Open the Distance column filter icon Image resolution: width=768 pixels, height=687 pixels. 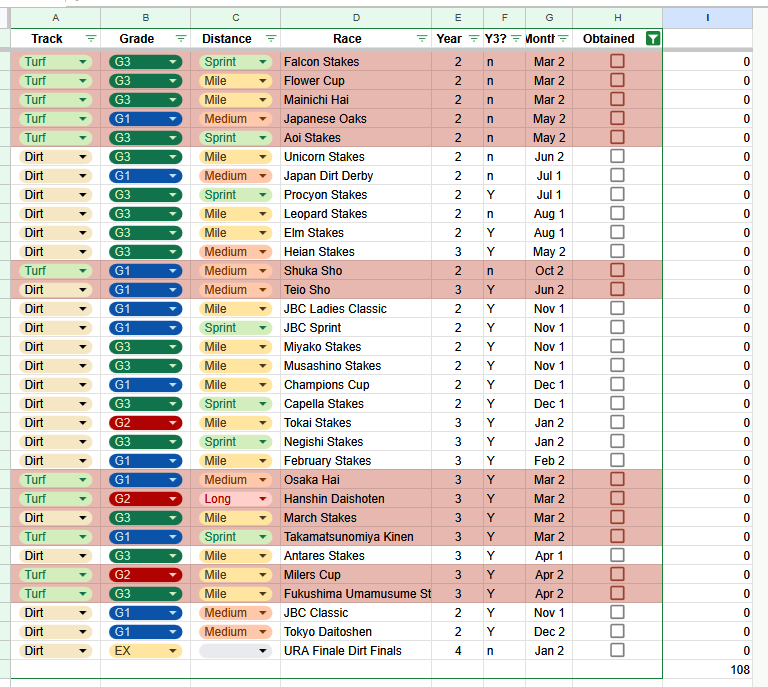[271, 39]
